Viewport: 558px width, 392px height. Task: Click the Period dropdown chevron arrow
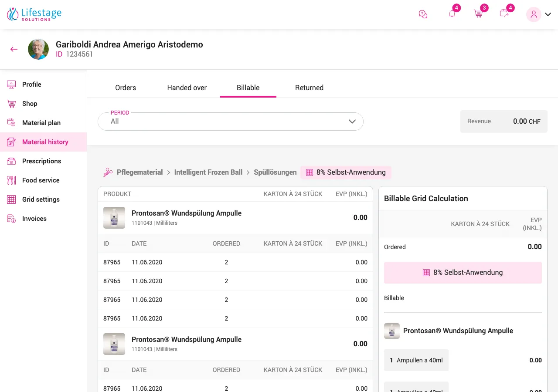click(x=352, y=122)
